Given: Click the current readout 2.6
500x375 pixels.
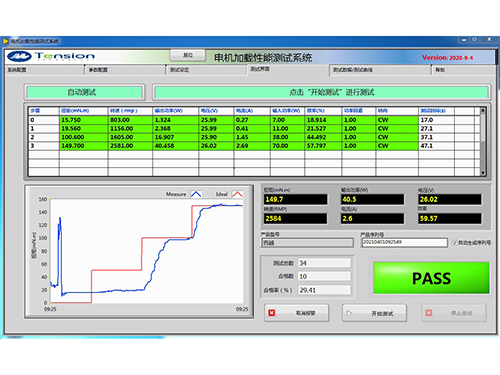Looking at the screenshot, I should [x=372, y=218].
